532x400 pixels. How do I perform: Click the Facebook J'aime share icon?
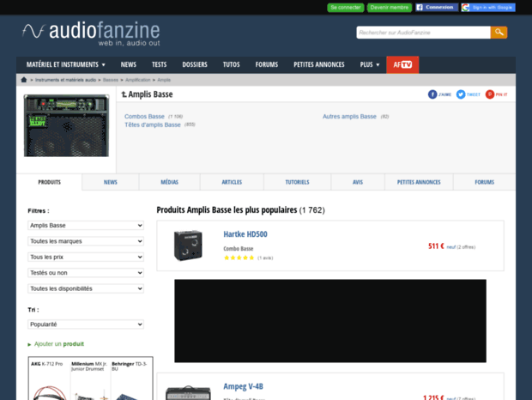coord(439,94)
